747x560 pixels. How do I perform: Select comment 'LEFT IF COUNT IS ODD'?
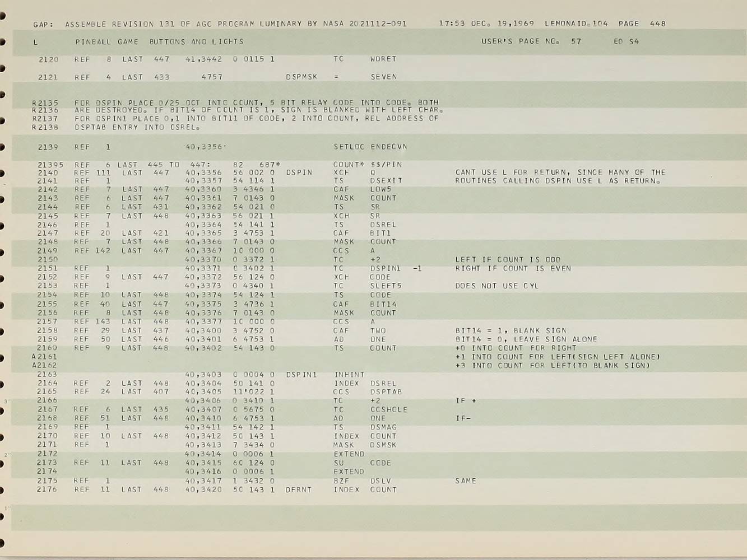coord(508,260)
